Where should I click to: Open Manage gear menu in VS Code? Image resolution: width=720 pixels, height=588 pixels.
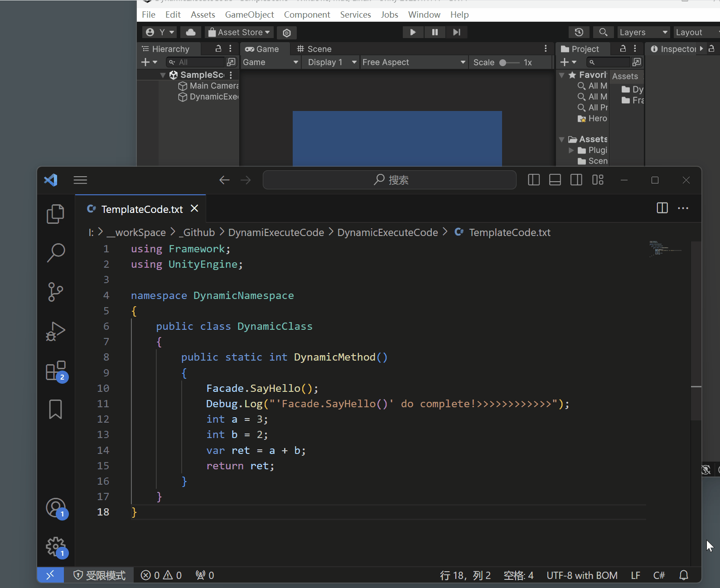pos(56,547)
